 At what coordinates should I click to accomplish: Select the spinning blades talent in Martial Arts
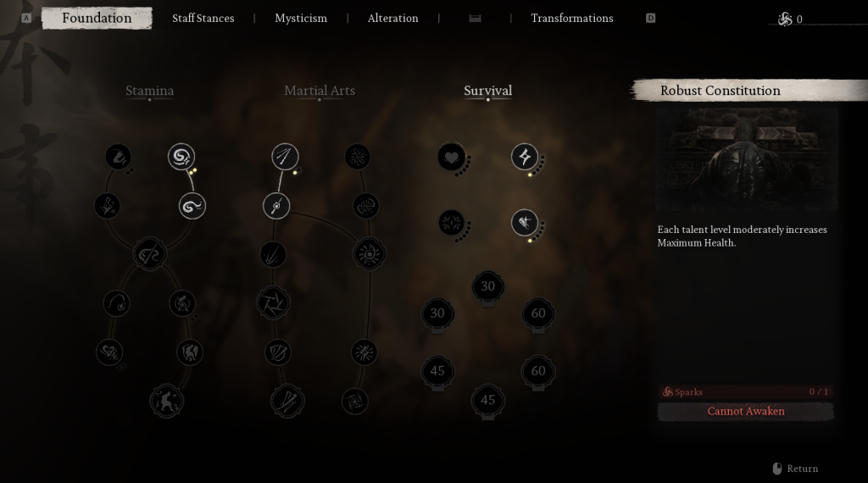273,303
